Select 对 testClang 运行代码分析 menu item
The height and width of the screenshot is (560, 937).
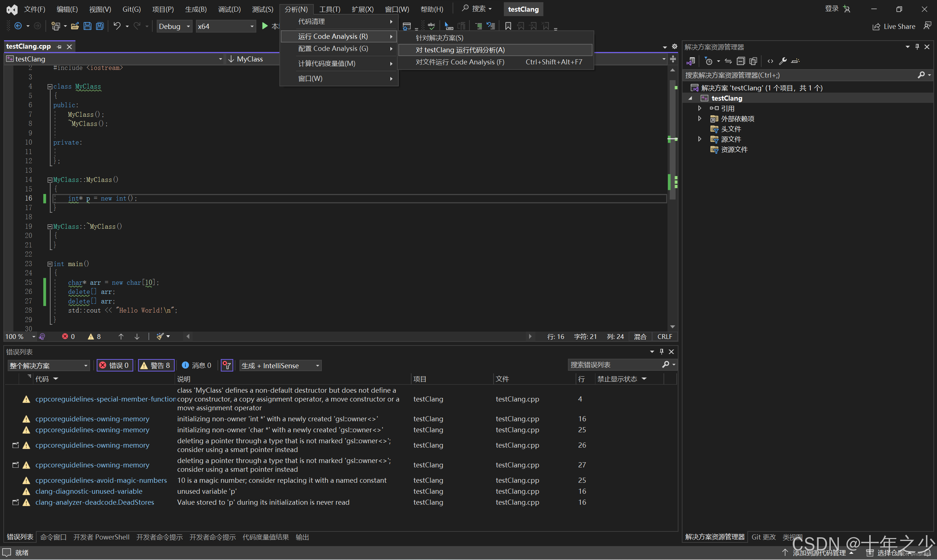click(460, 50)
